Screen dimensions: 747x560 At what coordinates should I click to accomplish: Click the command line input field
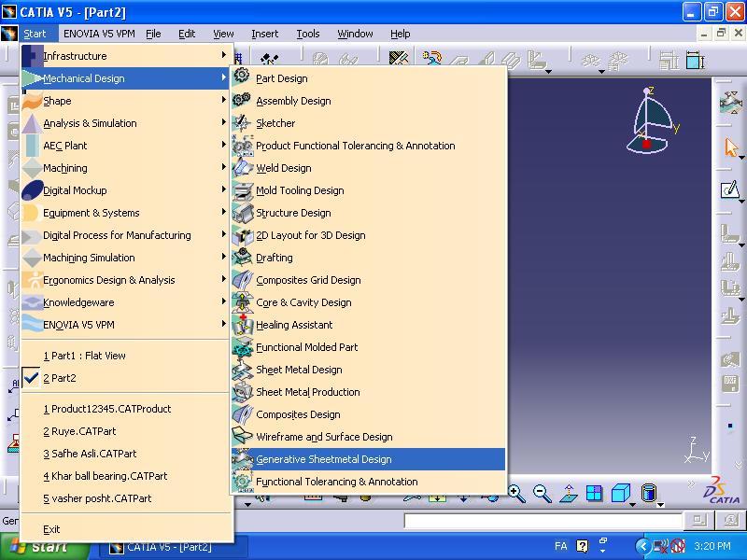[x=542, y=521]
